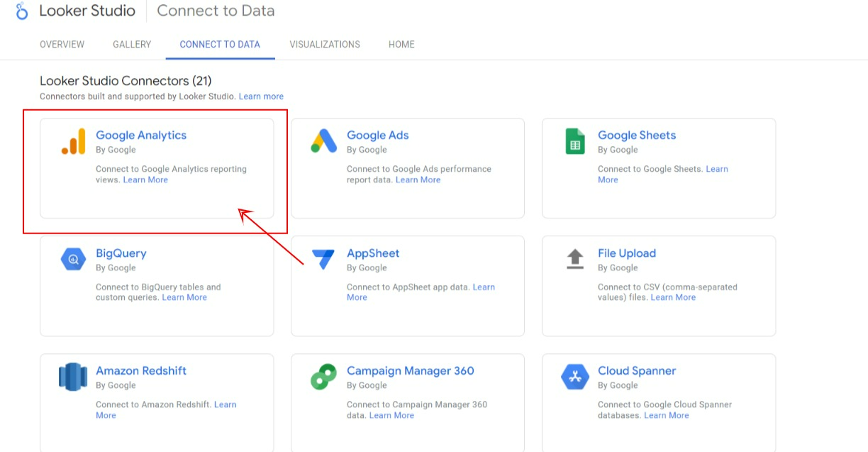Switch to the GALLERY tab
Image resolution: width=868 pixels, height=452 pixels.
coord(131,44)
